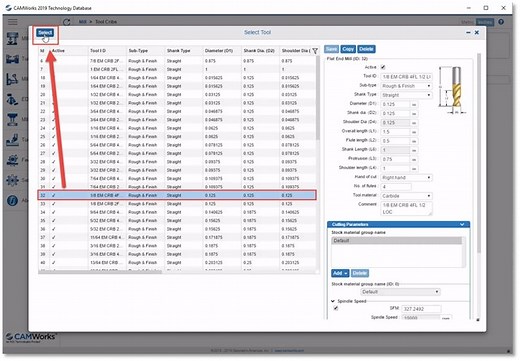Viewport: 520px width, 361px height.
Task: Click the end mill tool preview image
Action: point(453,90)
